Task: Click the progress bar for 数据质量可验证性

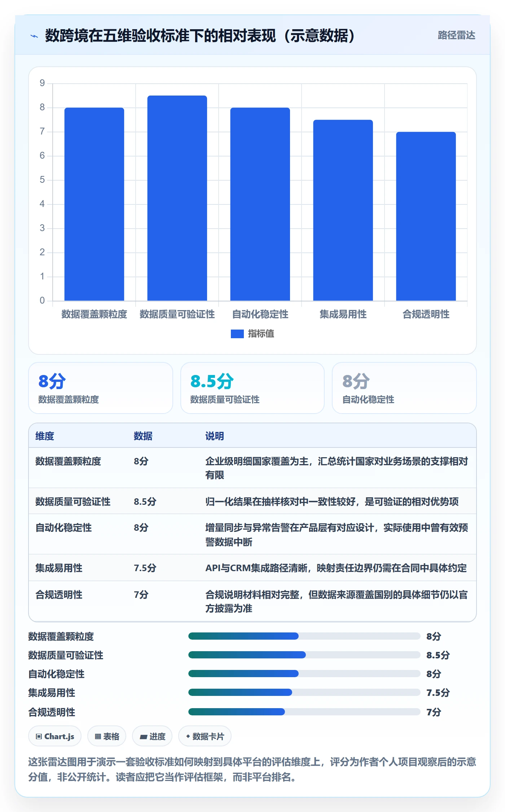Action: click(x=304, y=655)
